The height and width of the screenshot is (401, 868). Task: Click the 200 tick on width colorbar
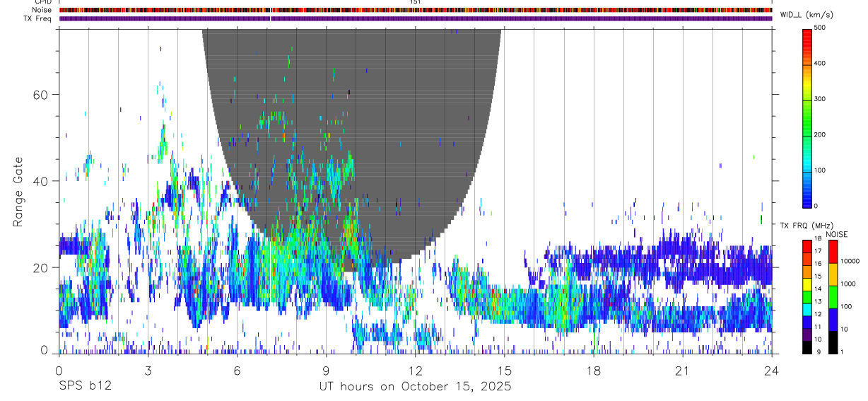point(820,134)
